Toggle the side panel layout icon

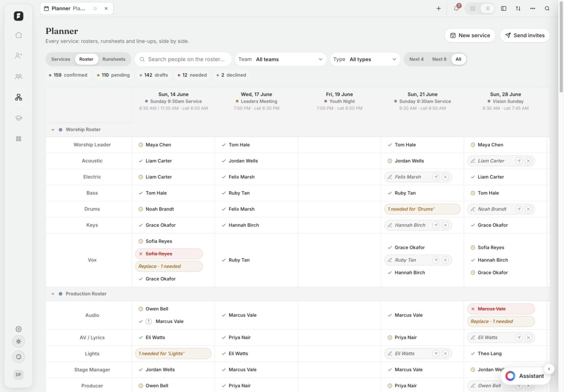coord(504,8)
